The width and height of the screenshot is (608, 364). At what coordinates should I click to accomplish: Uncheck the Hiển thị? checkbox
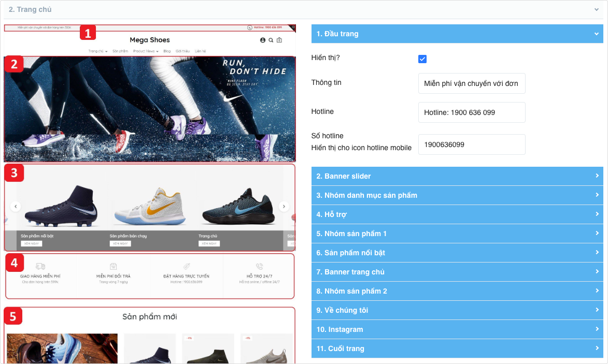(x=422, y=59)
